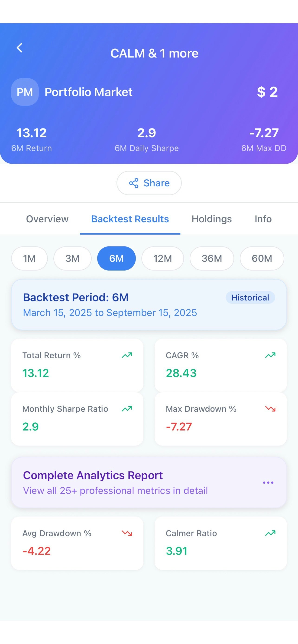Select the 60M period pill
The width and height of the screenshot is (298, 644).
262,258
